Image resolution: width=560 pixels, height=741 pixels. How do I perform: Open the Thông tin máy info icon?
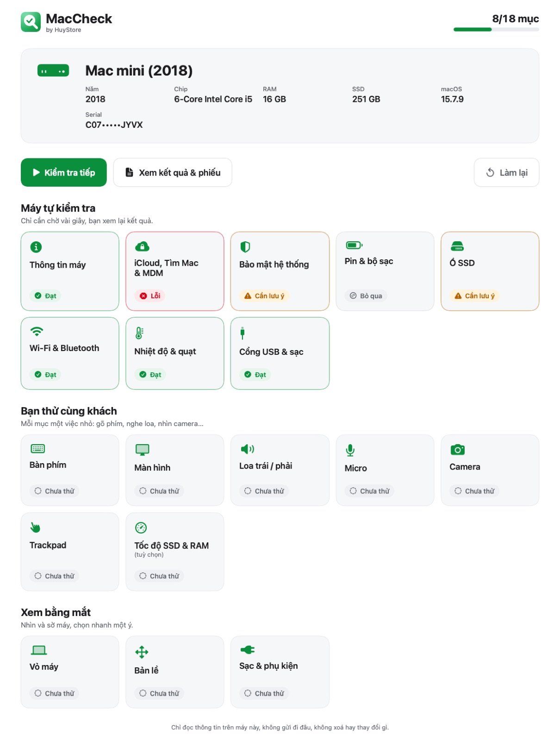[36, 247]
